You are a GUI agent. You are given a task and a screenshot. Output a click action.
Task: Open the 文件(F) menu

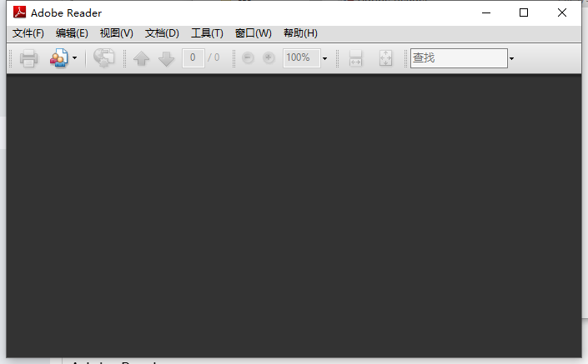point(28,33)
